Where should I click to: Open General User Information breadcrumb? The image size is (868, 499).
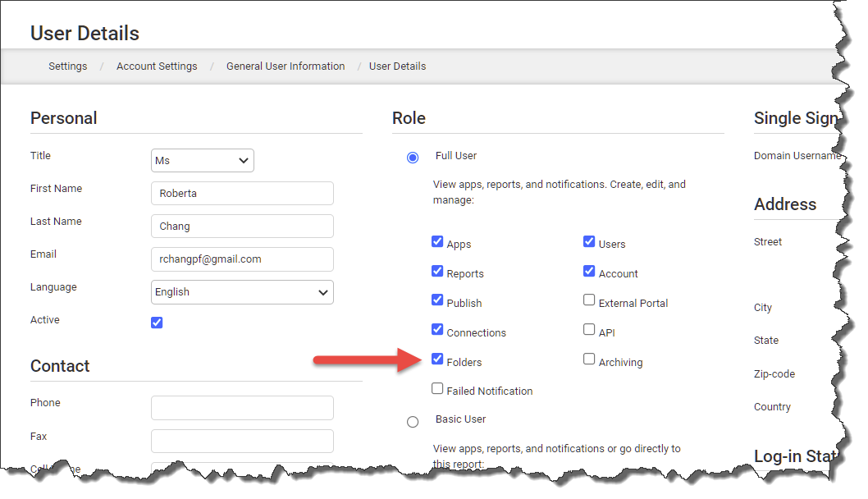286,66
